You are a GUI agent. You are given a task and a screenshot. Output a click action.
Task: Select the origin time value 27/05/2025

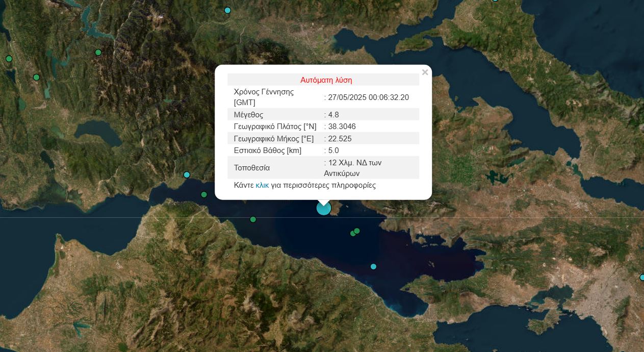coord(368,97)
